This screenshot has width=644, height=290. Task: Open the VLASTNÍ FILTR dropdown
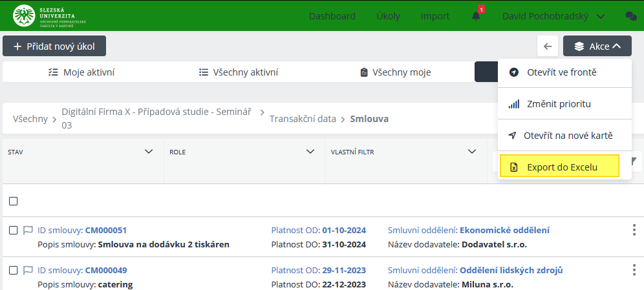(472, 152)
